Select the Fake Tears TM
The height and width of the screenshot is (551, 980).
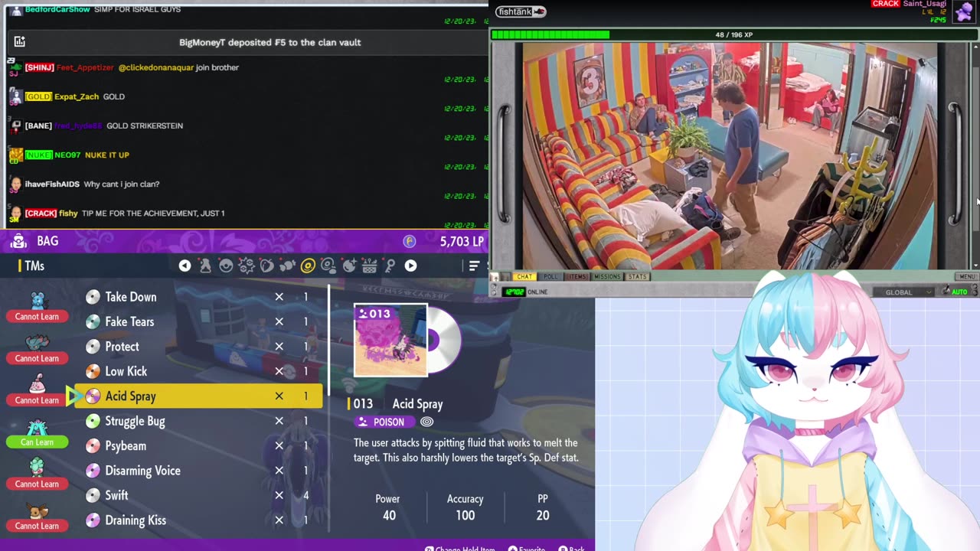click(199, 321)
